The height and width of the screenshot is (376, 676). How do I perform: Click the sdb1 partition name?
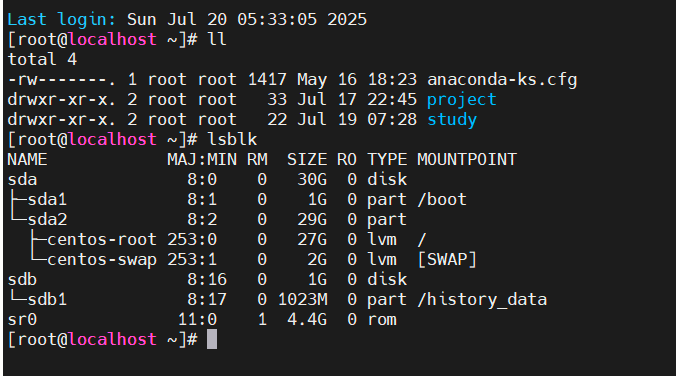click(x=47, y=300)
